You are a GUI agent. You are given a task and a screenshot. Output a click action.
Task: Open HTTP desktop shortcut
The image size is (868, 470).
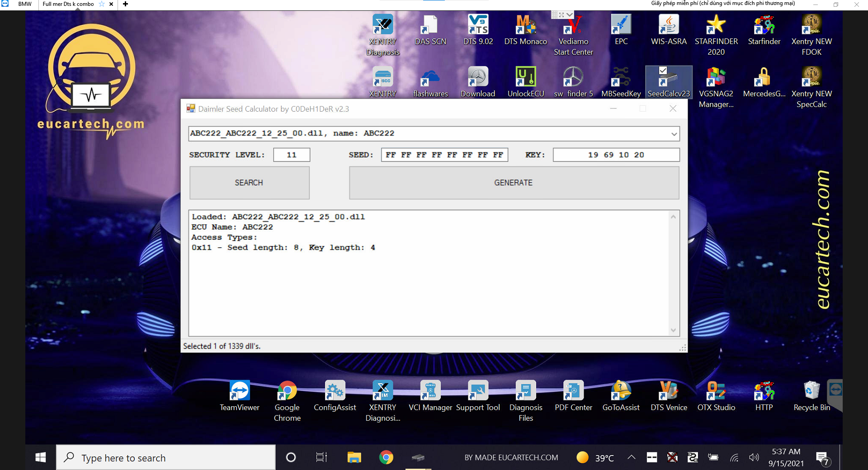(x=764, y=396)
